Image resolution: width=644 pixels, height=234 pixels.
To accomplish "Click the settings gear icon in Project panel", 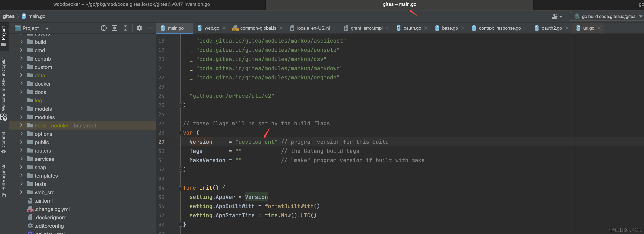I will 139,28.
